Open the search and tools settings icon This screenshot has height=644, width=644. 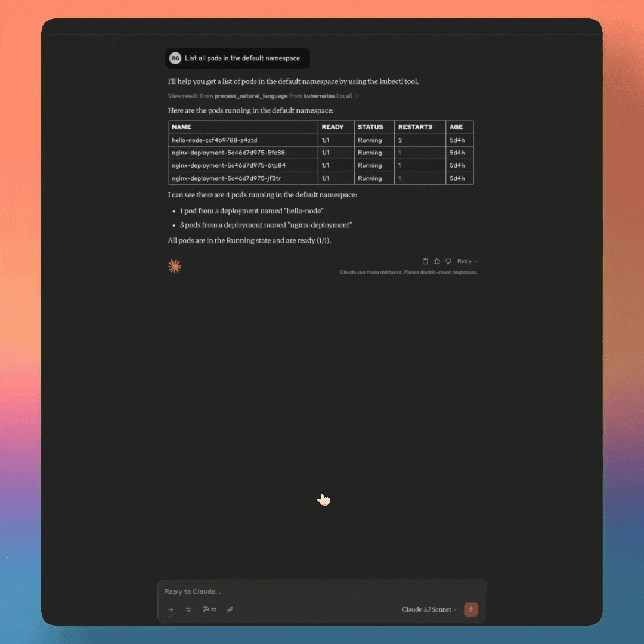(x=188, y=609)
